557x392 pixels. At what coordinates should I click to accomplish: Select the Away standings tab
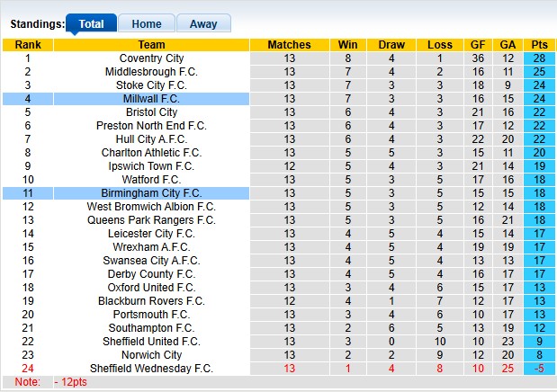(203, 24)
